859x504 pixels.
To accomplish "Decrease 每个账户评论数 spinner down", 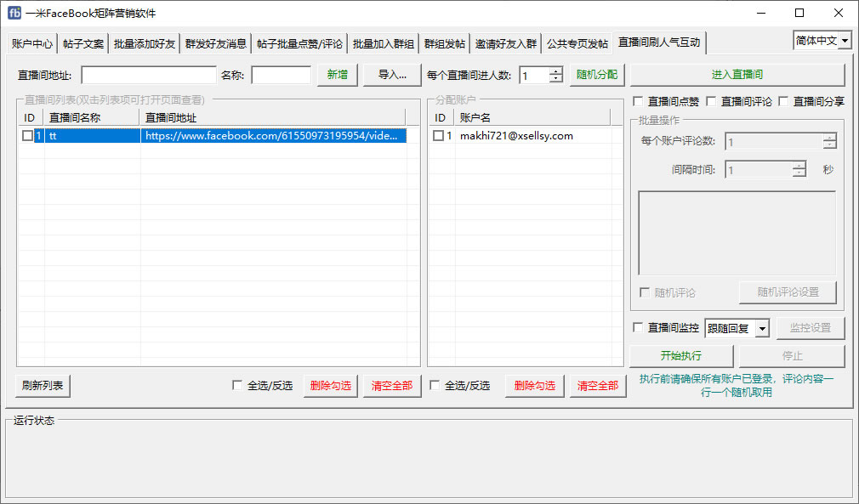I will (x=829, y=145).
